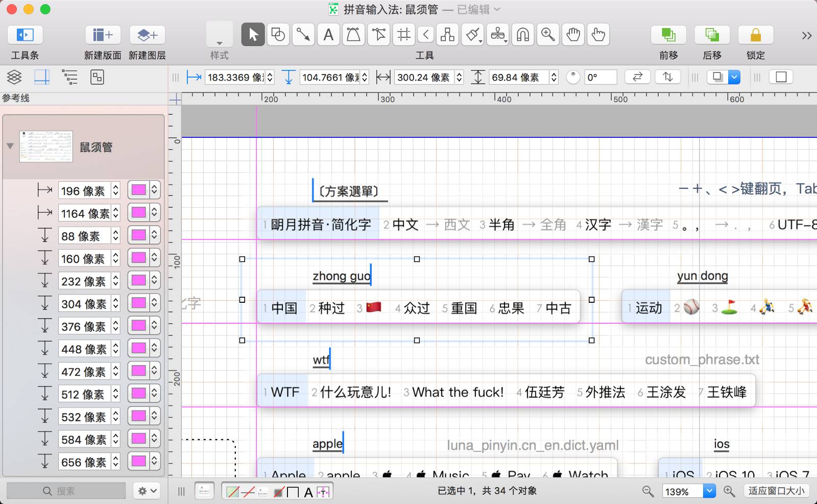Select the Shape drawing tool

click(x=278, y=35)
